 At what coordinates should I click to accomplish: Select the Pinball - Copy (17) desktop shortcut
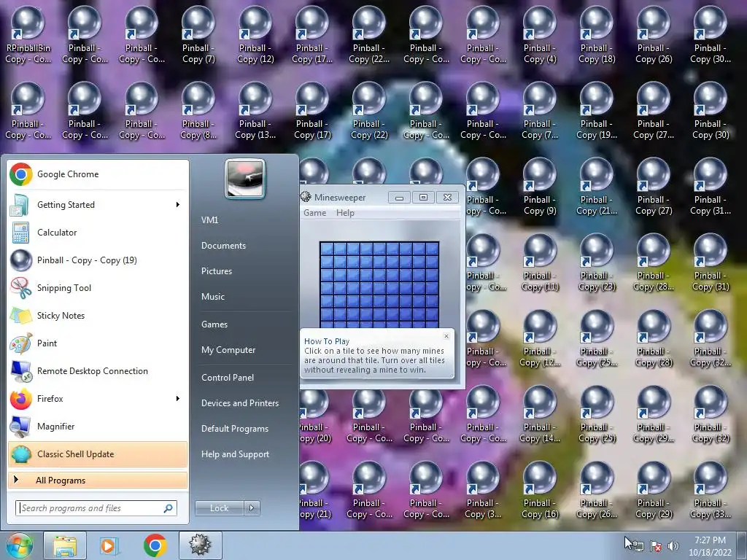pyautogui.click(x=312, y=112)
